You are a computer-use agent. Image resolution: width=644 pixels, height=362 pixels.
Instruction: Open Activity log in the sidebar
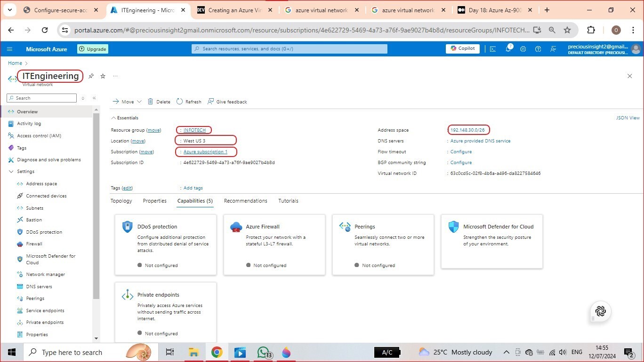(x=29, y=124)
